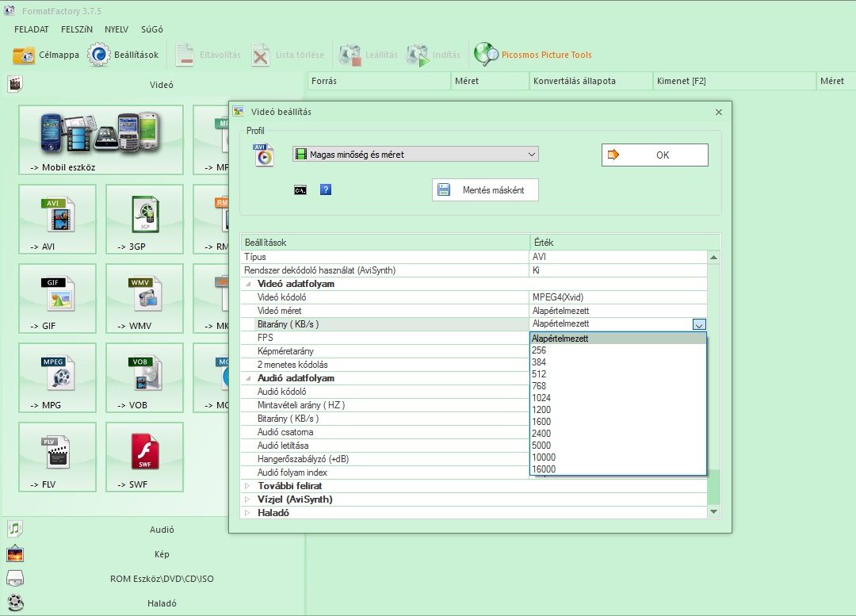Choose Alapértelmezett in bitrate list
This screenshot has width=856, height=616.
[618, 339]
